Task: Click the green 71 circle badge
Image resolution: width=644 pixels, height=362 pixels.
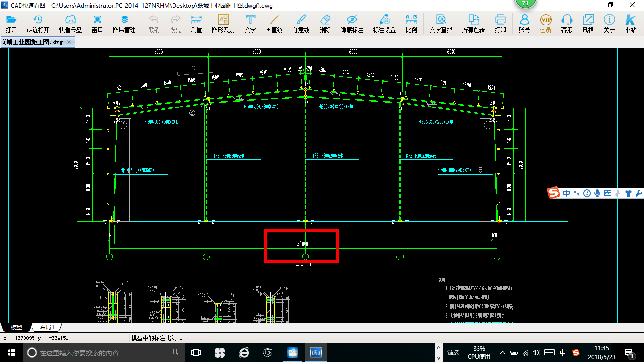Action: (525, 3)
